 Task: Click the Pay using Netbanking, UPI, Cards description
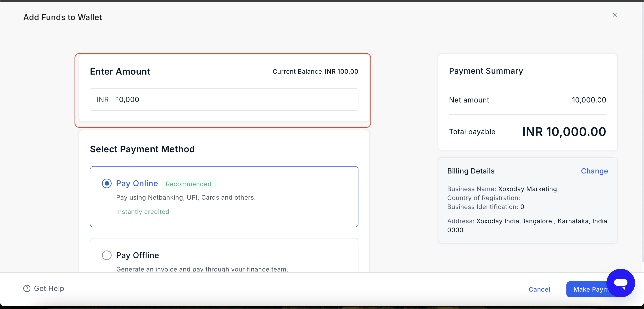click(x=186, y=197)
